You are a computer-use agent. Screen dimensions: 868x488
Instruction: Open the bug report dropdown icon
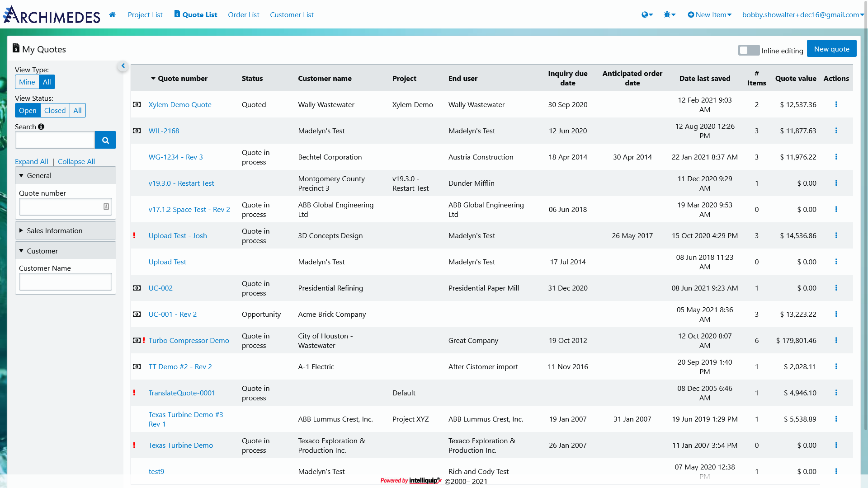tap(670, 14)
